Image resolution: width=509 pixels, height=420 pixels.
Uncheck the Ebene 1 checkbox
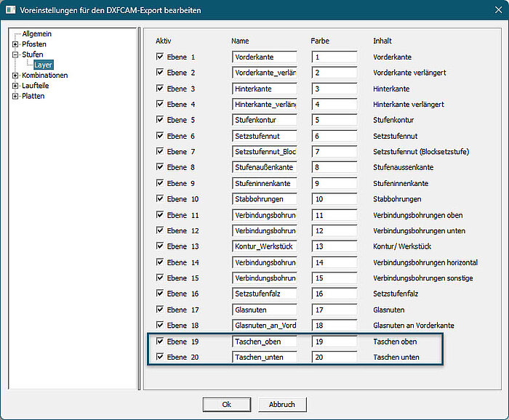(x=160, y=57)
